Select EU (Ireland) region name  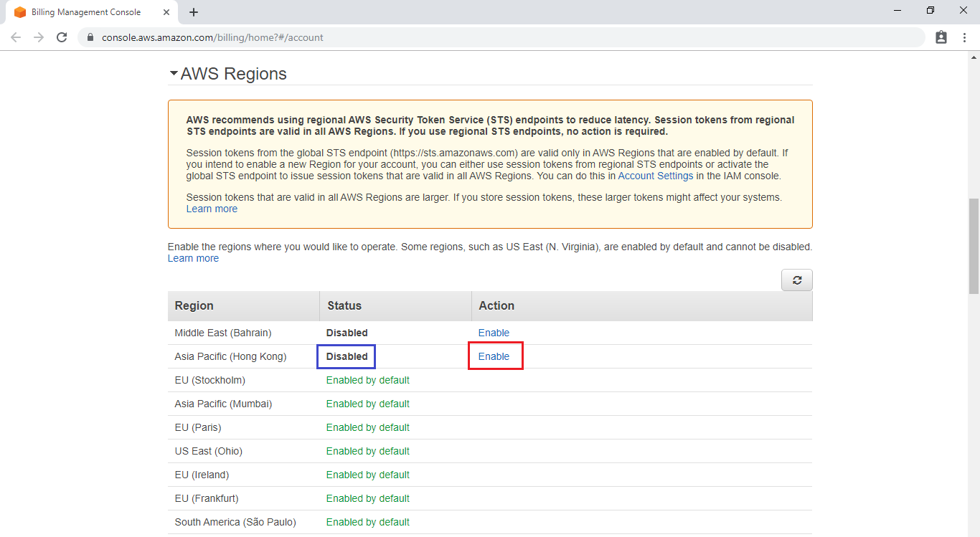tap(202, 475)
